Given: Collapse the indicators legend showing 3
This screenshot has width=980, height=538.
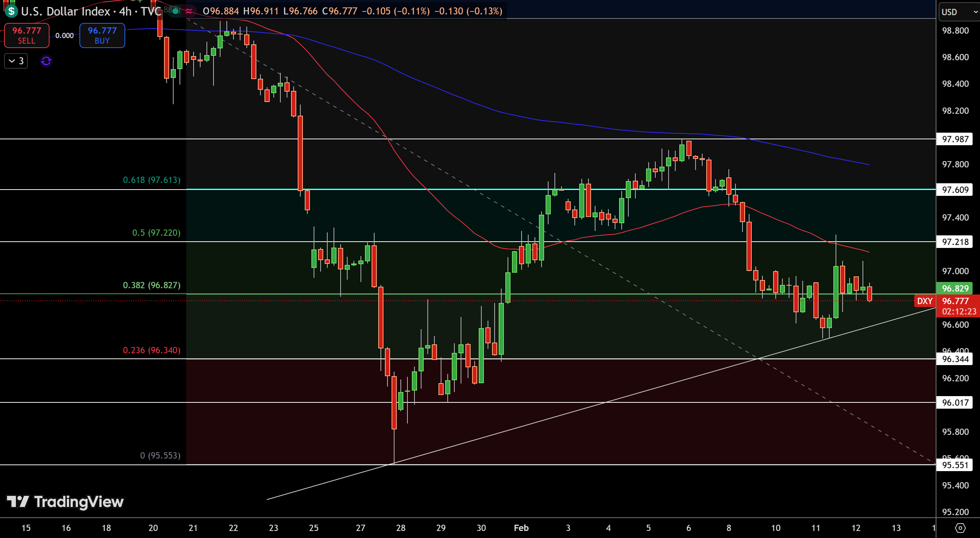Looking at the screenshot, I should pos(16,61).
